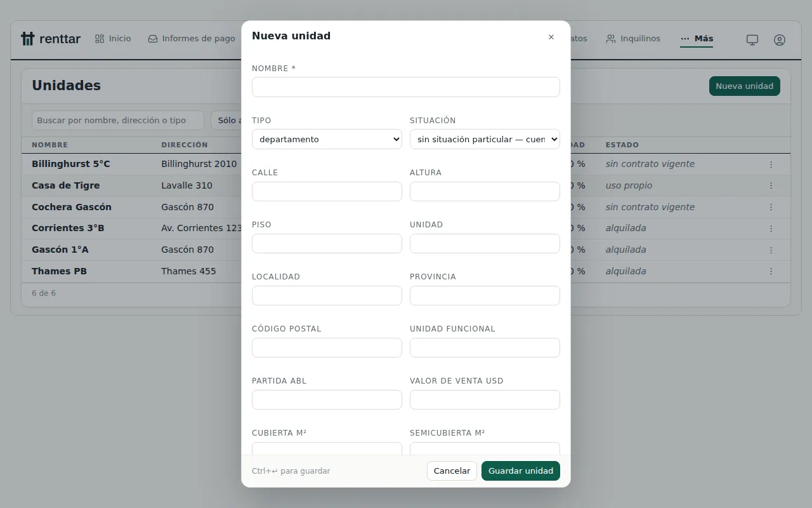
Task: Click the Nombre input field
Action: point(406,87)
